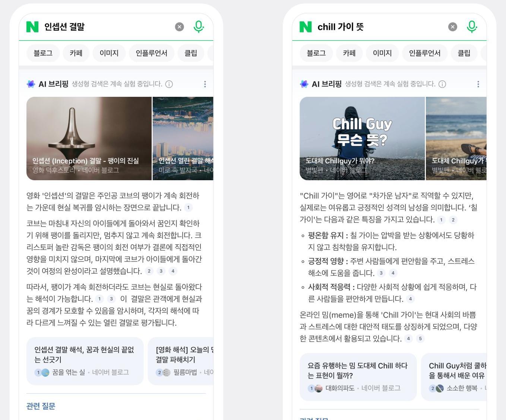Click the search field containing chill 가이 뜻
Image resolution: width=506 pixels, height=420 pixels.
(380, 27)
